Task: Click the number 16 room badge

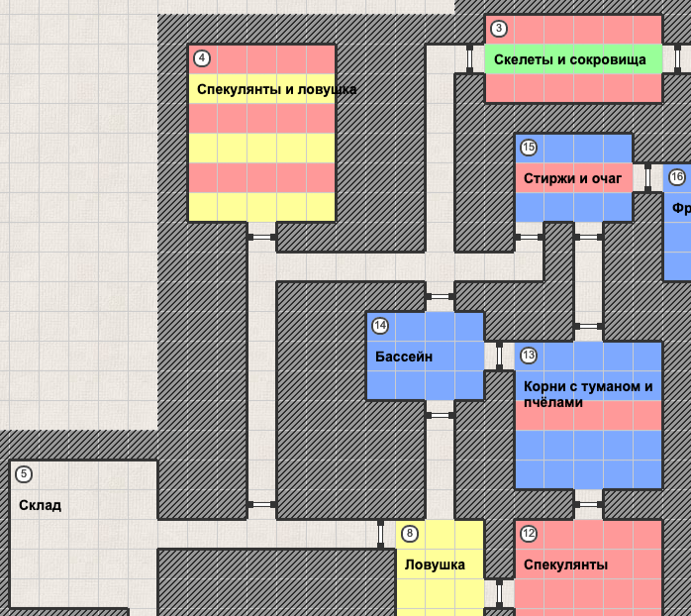Action: tap(677, 177)
